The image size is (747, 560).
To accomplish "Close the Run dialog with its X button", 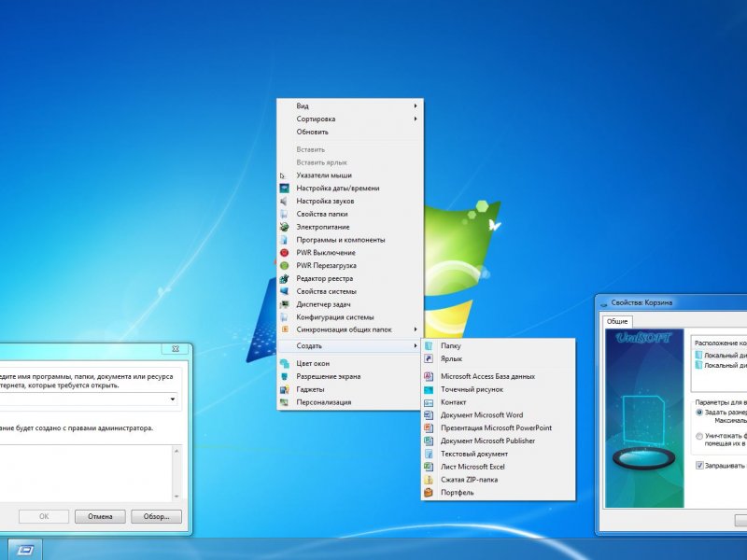I will [x=176, y=348].
